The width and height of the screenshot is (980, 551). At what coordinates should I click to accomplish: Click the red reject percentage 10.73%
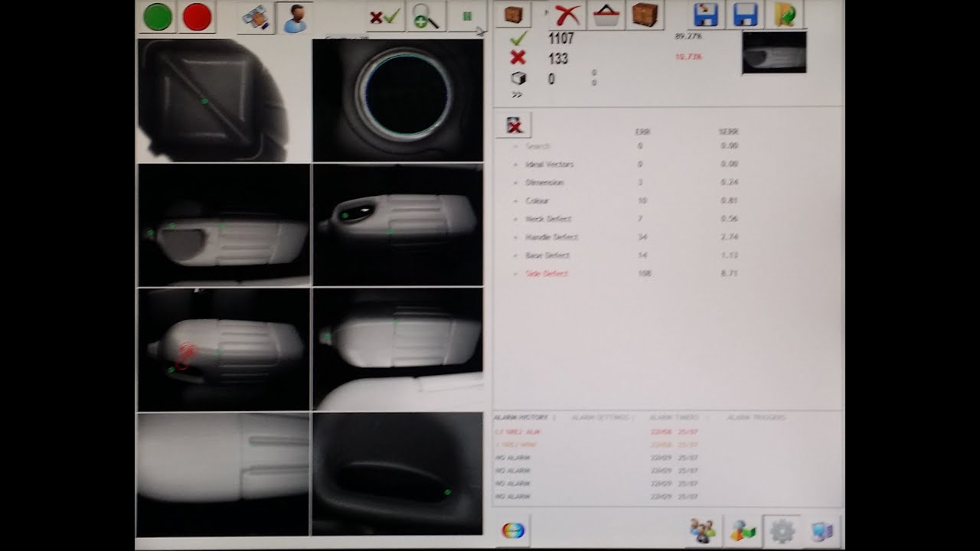click(689, 57)
